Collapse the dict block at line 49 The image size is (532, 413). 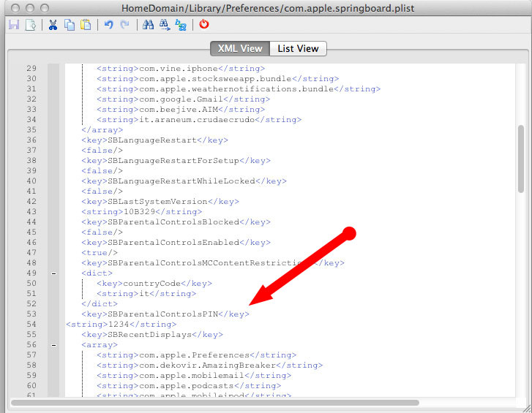[x=53, y=273]
